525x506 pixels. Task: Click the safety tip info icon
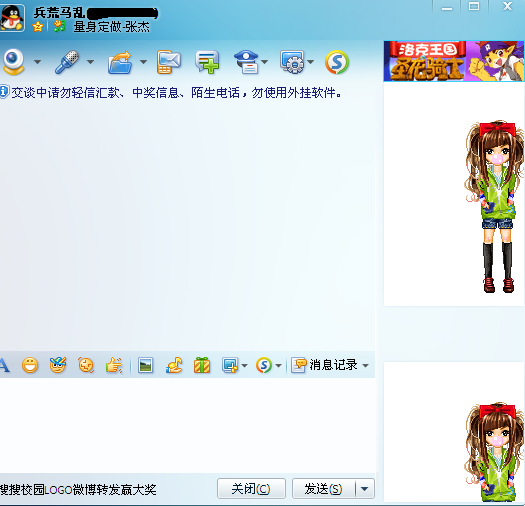(4, 92)
